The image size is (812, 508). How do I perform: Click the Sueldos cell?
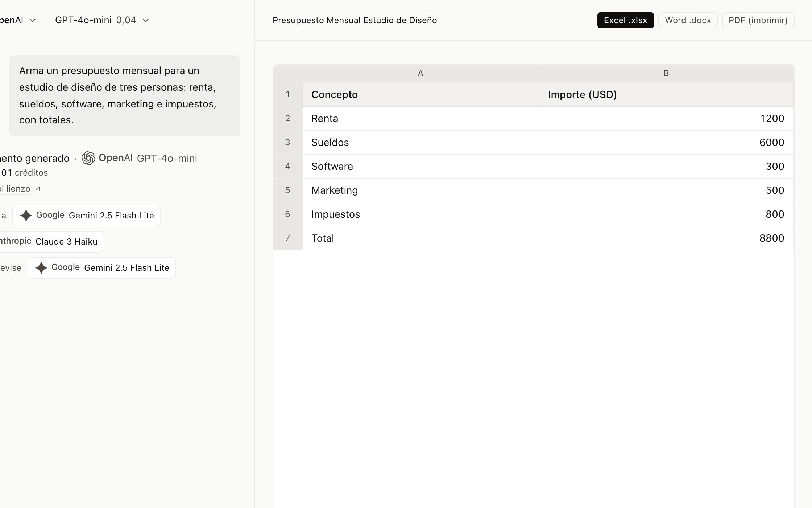coord(420,142)
